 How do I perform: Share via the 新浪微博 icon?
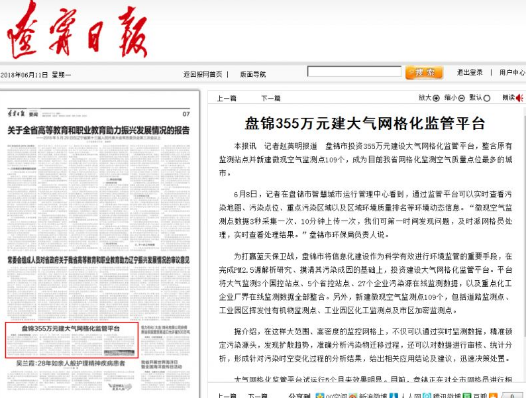click(x=353, y=396)
